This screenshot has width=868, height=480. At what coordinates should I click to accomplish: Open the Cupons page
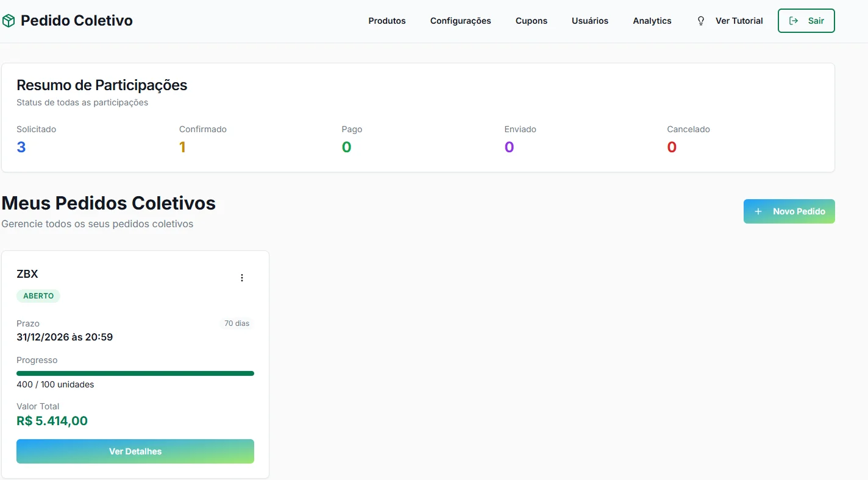click(532, 21)
